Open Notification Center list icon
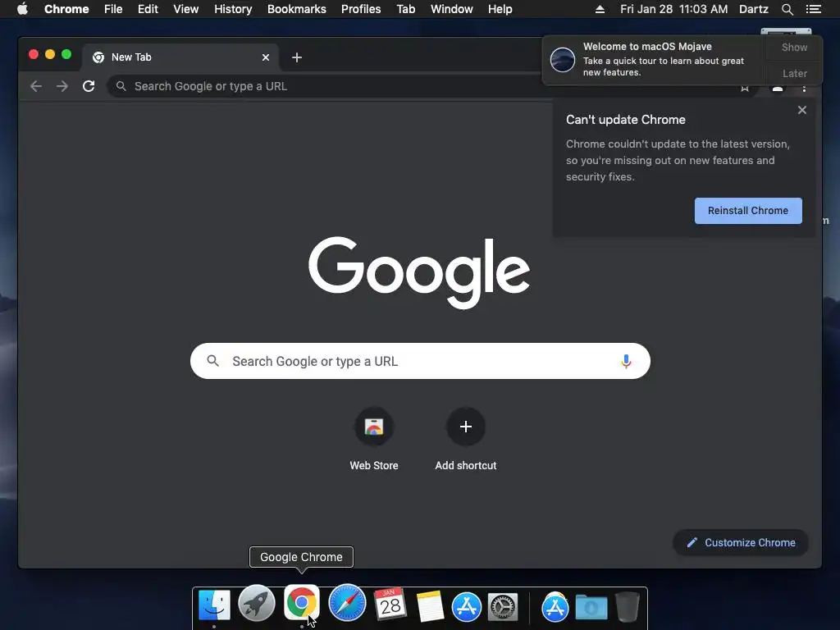The width and height of the screenshot is (840, 630). pos(813,9)
